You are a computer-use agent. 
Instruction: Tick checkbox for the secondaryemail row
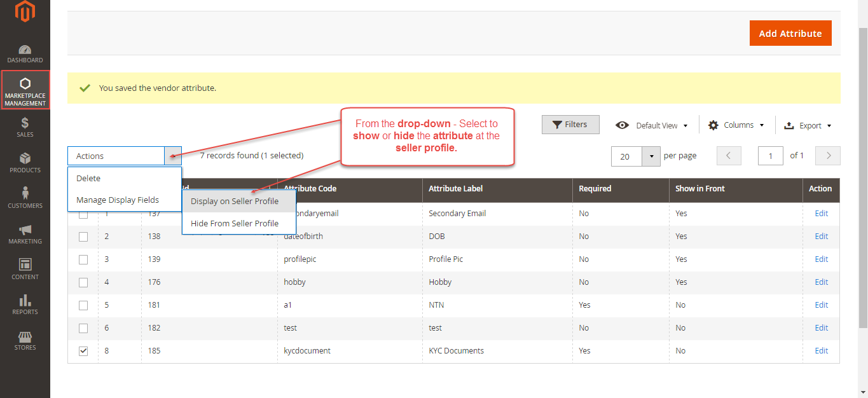point(83,214)
